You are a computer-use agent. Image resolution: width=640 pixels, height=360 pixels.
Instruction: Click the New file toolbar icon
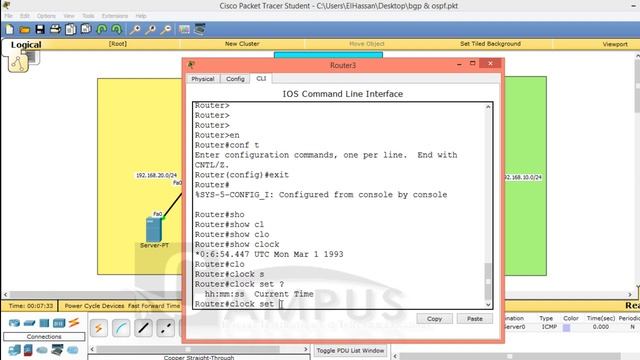9,29
